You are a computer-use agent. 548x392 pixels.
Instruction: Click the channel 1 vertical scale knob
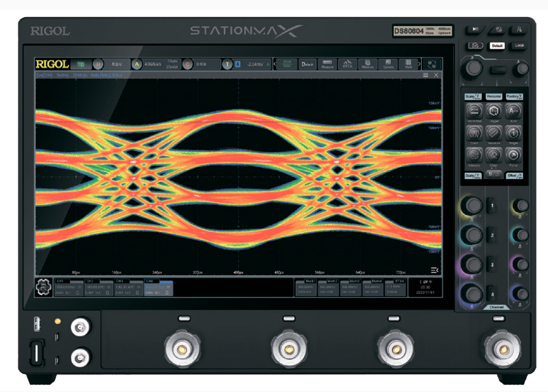click(472, 206)
